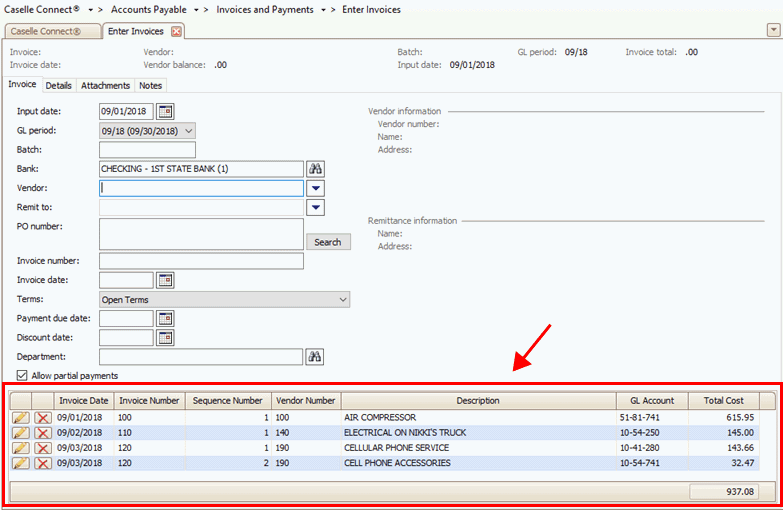Select the 09/02/2018 invoice date cell
This screenshot has height=510, width=783.
tap(84, 433)
